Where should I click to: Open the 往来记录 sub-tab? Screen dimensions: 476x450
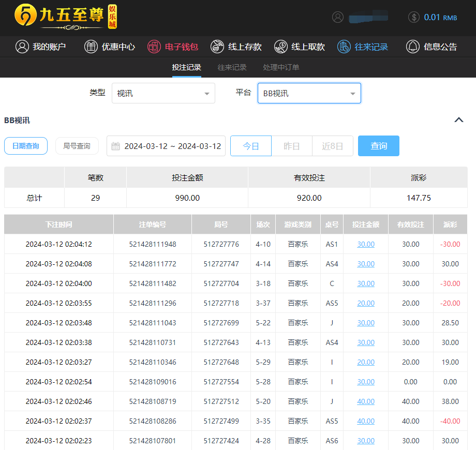click(x=232, y=67)
